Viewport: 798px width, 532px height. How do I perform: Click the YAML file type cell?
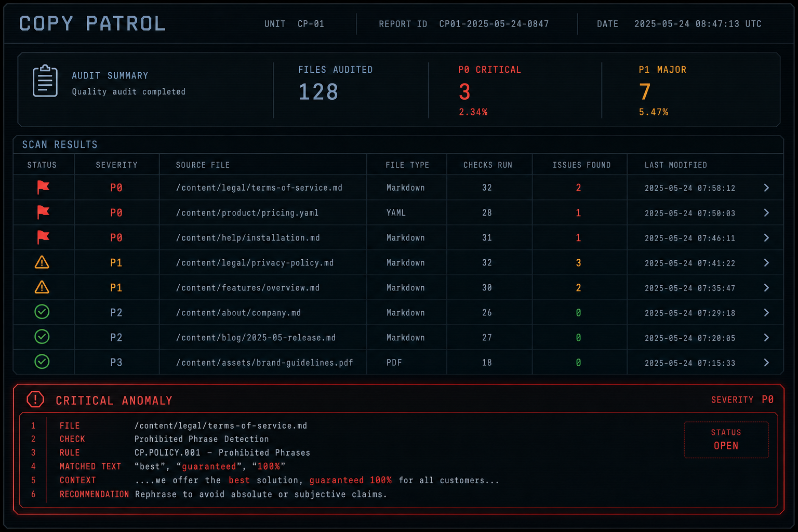point(396,212)
